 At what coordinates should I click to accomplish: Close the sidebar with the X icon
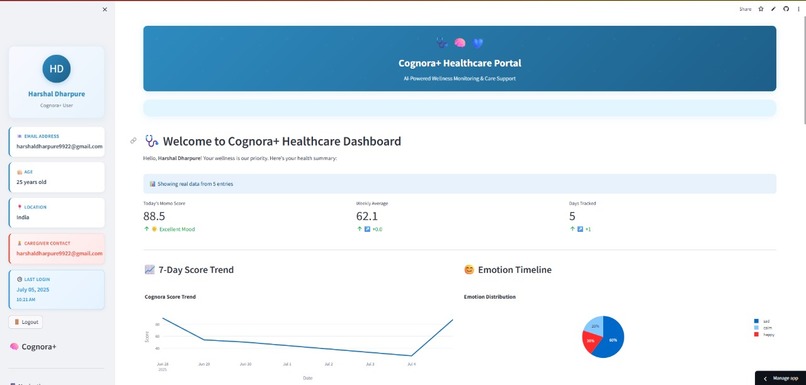pos(105,9)
